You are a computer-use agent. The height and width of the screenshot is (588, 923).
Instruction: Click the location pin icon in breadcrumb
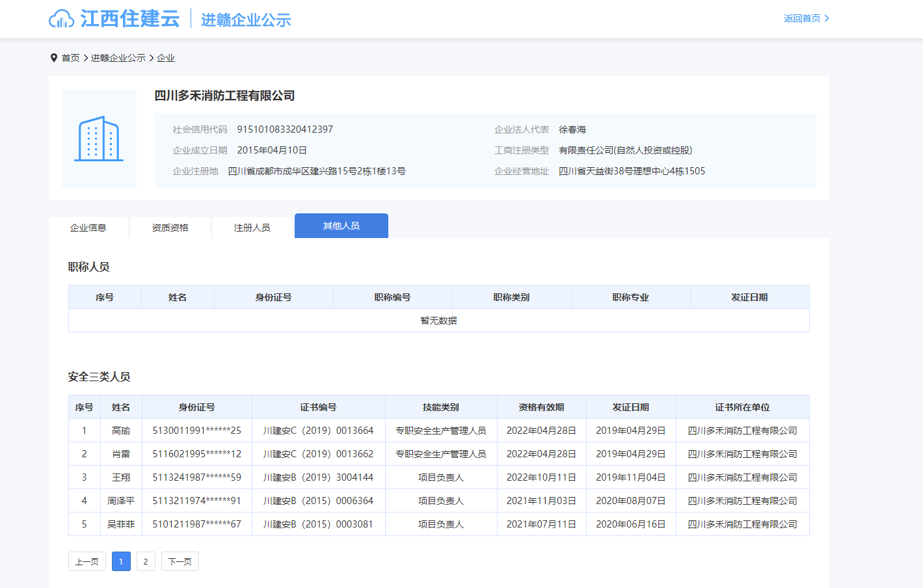(54, 58)
